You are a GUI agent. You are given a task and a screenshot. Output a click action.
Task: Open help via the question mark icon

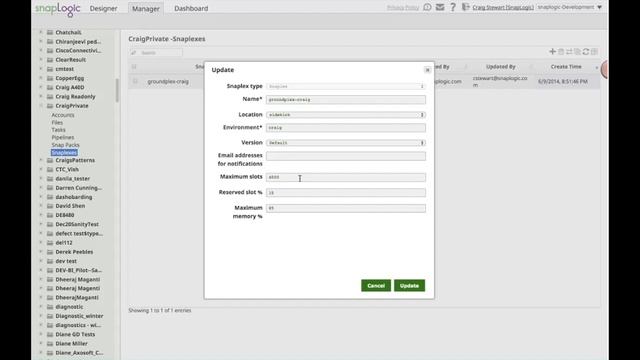(453, 7)
